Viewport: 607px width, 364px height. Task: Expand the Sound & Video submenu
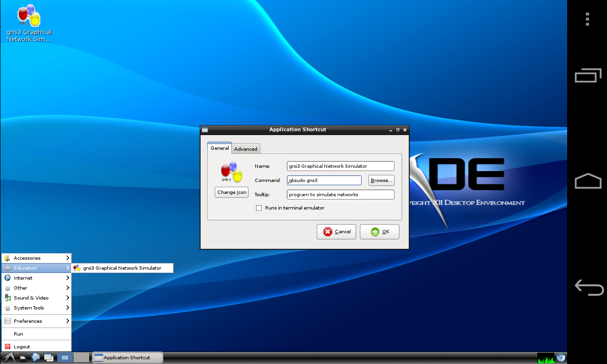[36, 298]
